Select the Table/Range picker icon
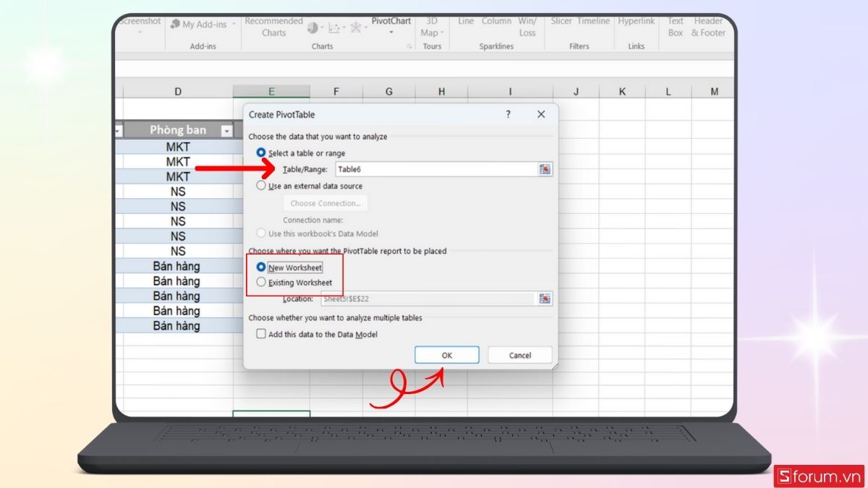The width and height of the screenshot is (868, 488). pos(546,168)
